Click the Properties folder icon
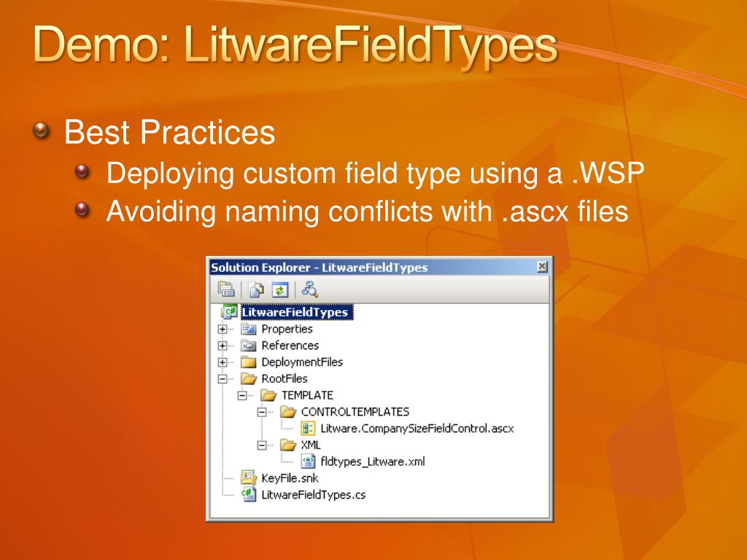Viewport: 747px width, 560px height. pyautogui.click(x=249, y=329)
